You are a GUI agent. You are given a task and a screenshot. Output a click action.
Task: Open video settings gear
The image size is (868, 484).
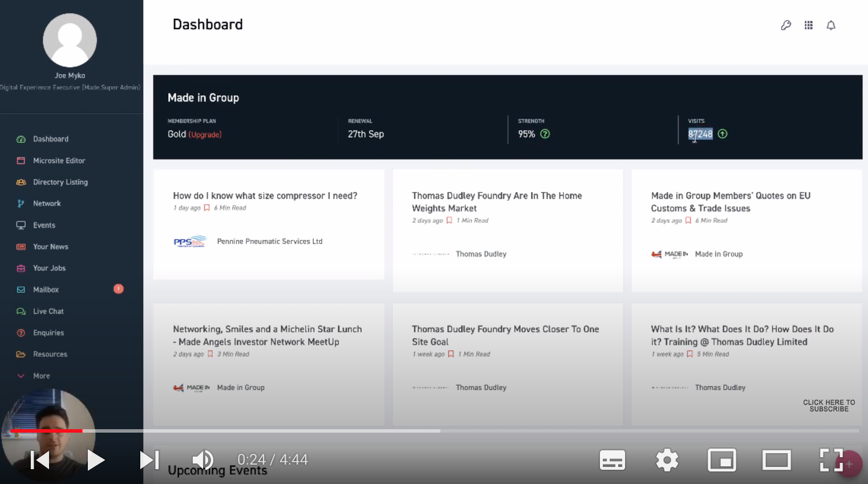point(667,460)
